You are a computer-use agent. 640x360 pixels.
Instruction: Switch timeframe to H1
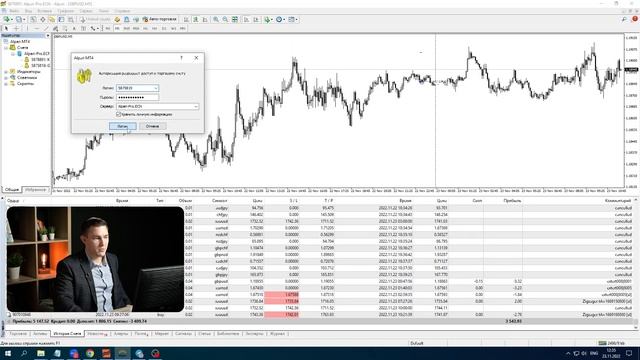(145, 29)
